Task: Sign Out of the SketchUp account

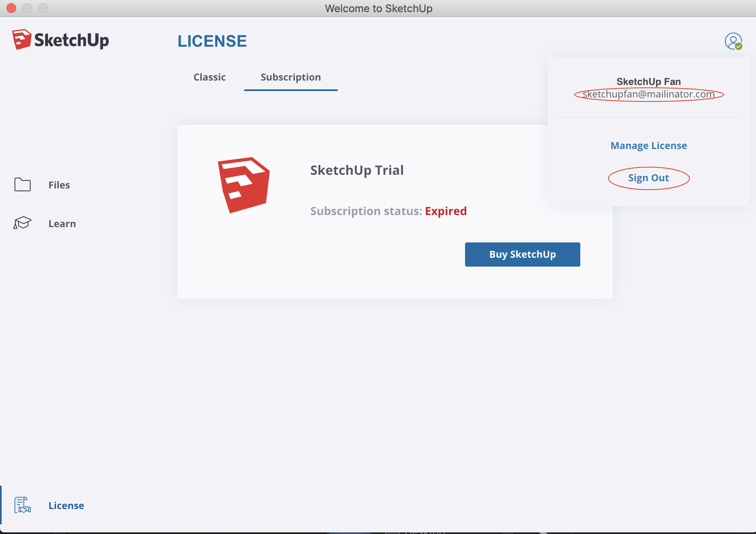Action: pyautogui.click(x=648, y=178)
